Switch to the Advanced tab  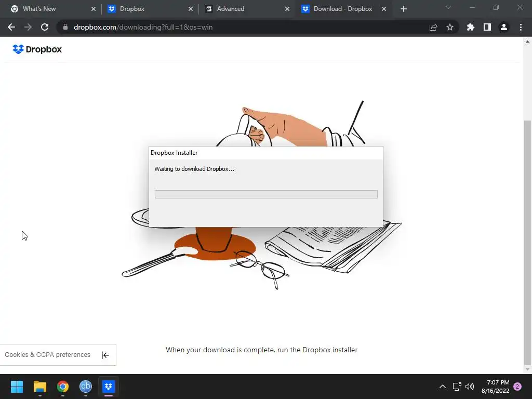pos(247,9)
